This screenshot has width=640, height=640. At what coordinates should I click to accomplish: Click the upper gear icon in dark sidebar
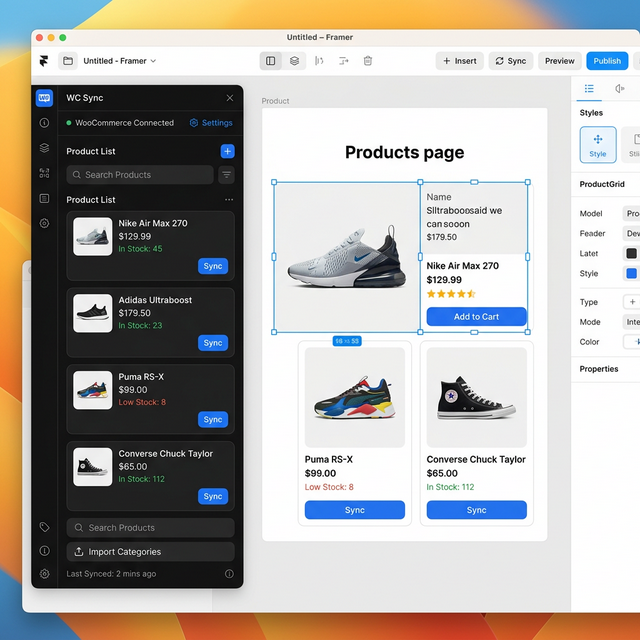tap(44, 223)
